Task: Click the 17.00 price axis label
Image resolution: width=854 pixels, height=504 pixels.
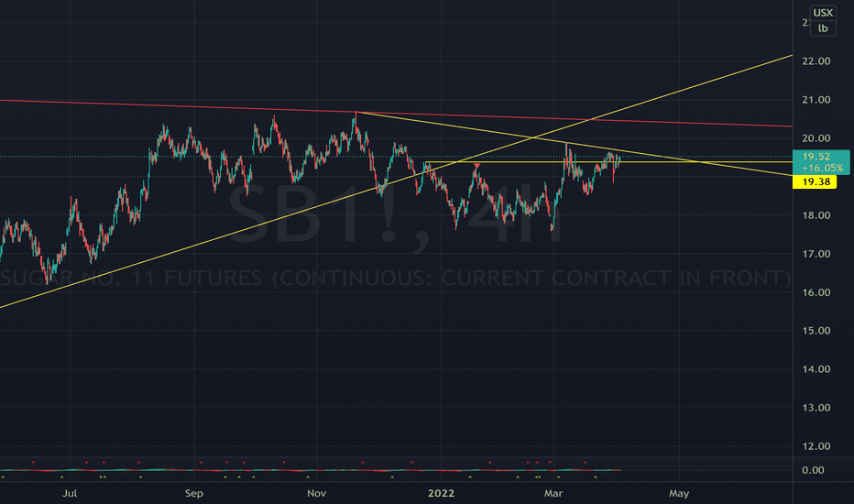Action: tap(816, 254)
